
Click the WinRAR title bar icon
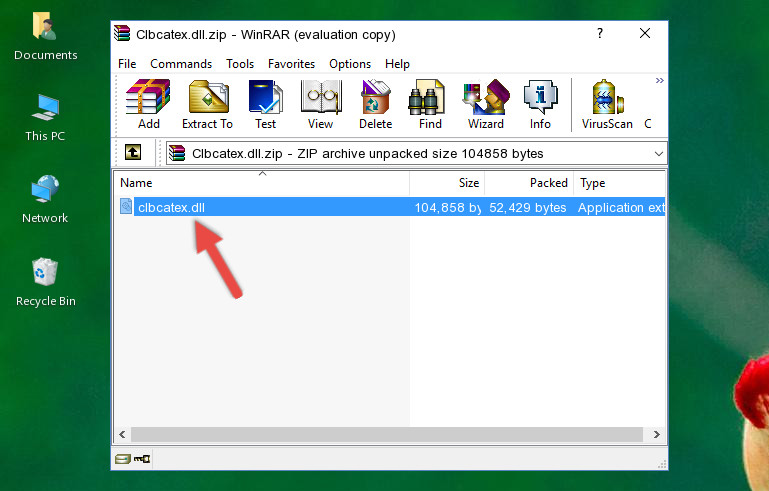122,33
